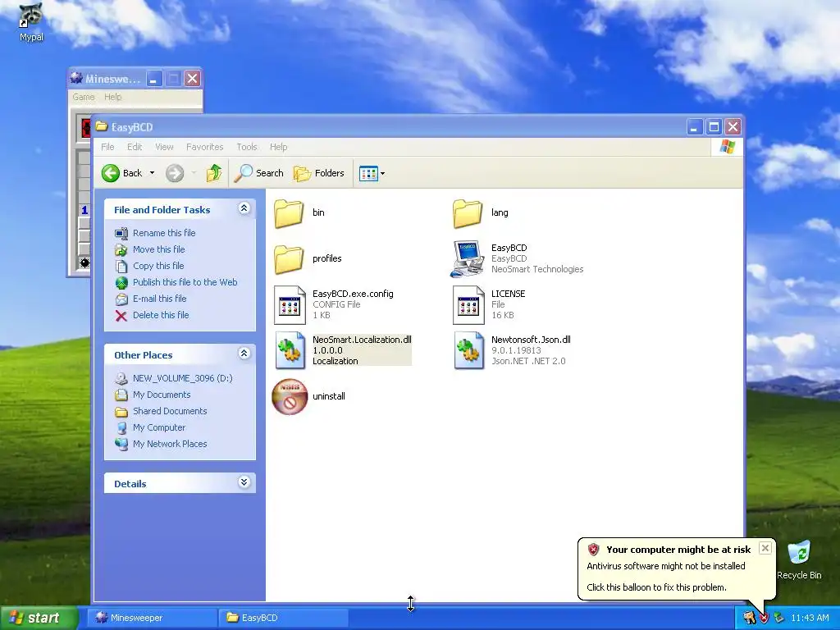This screenshot has height=630, width=840.
Task: Close the Minesweeper window
Action: (x=192, y=79)
